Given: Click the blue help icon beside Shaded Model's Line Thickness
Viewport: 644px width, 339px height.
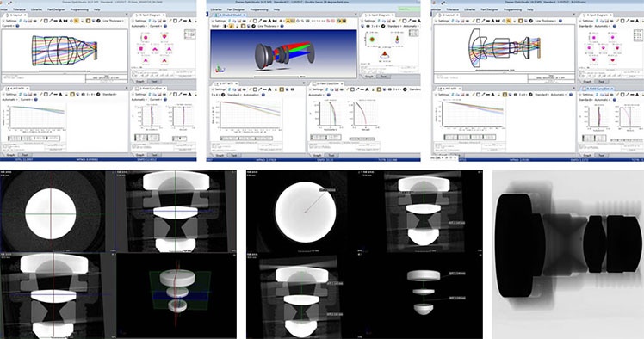Looking at the screenshot, I should (x=282, y=26).
